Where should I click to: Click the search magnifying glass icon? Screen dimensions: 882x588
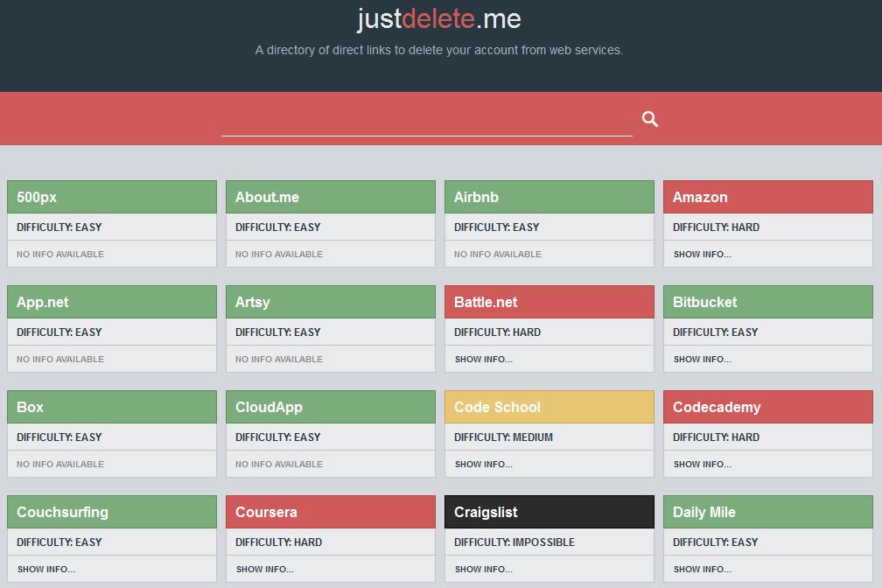650,118
